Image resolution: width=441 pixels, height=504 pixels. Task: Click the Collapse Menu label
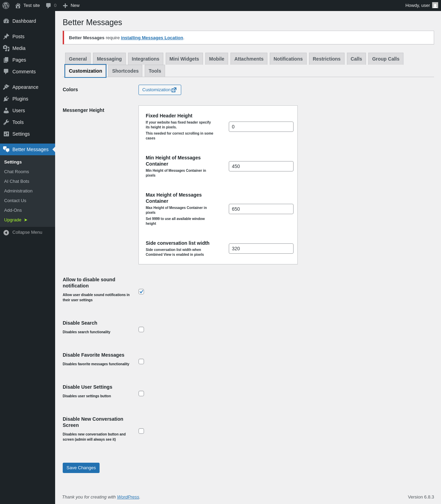pyautogui.click(x=27, y=232)
